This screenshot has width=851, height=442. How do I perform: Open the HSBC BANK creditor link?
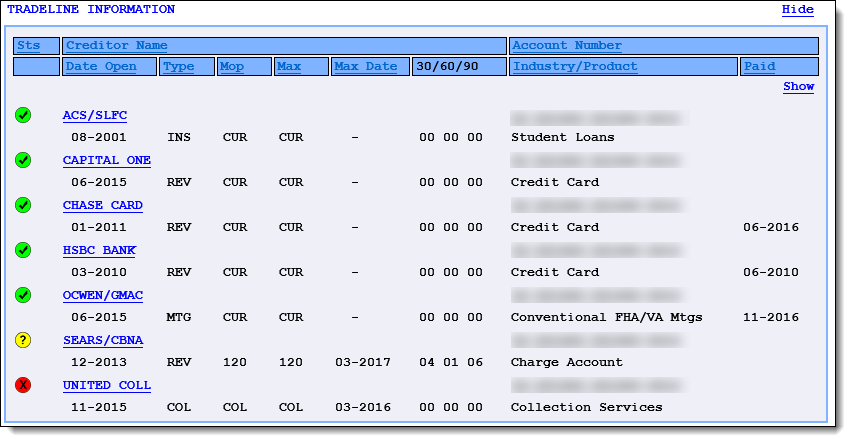(x=99, y=250)
